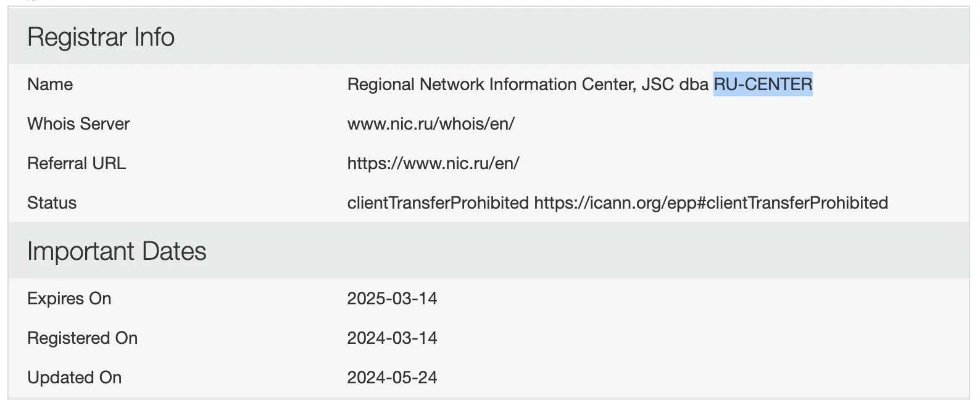Click the expiry date 2025-03-14

tap(392, 299)
